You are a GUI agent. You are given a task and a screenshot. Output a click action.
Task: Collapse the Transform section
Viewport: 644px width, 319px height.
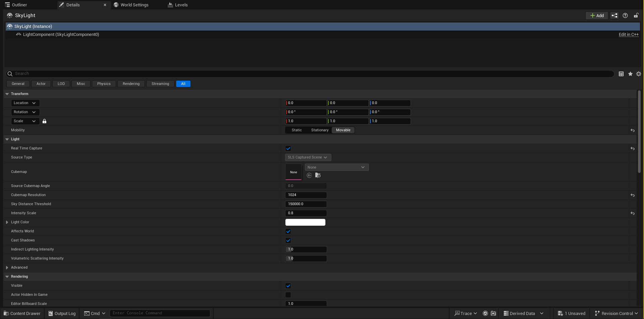(7, 94)
